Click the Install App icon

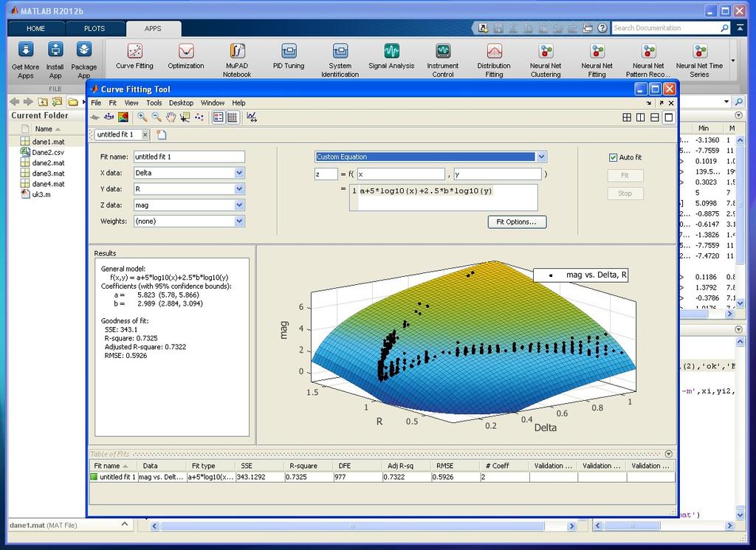point(55,49)
